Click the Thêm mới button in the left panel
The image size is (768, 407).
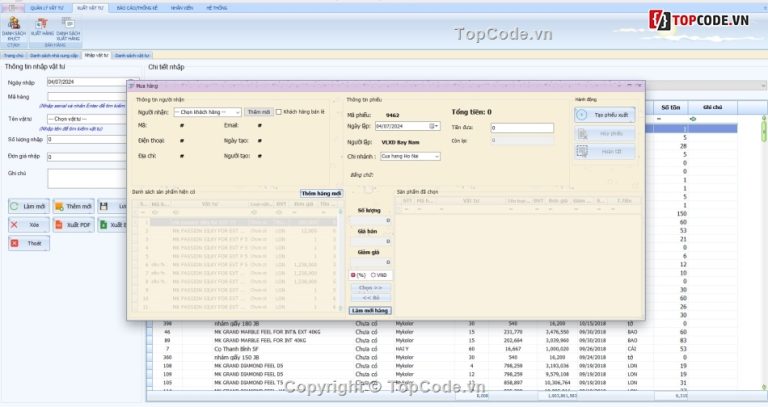tap(73, 206)
